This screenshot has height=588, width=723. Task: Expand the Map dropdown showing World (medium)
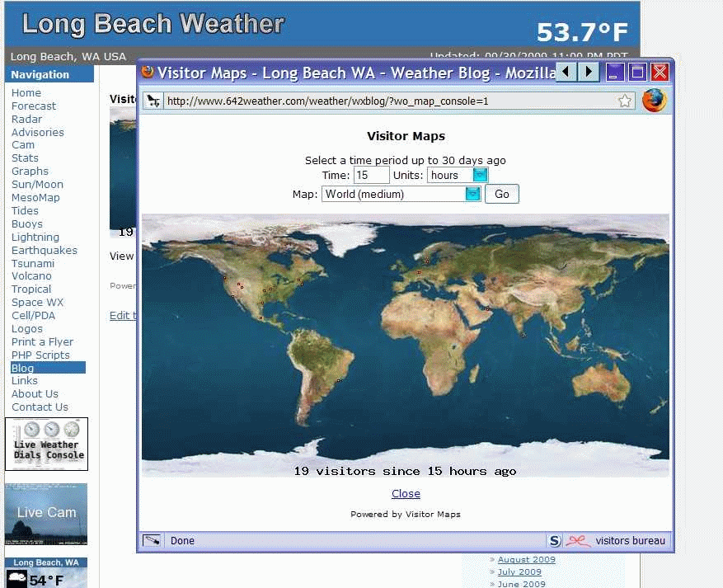pyautogui.click(x=401, y=194)
